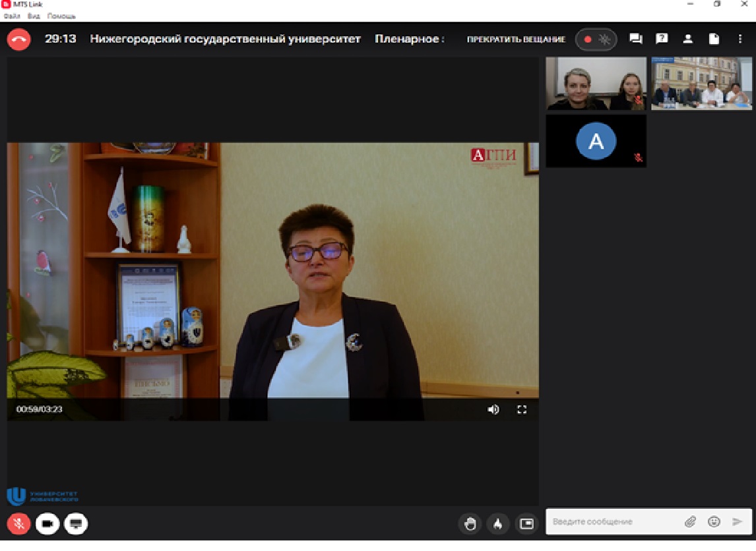Image resolution: width=756 pixels, height=551 pixels.
Task: Open the questions panel
Action: coord(661,39)
